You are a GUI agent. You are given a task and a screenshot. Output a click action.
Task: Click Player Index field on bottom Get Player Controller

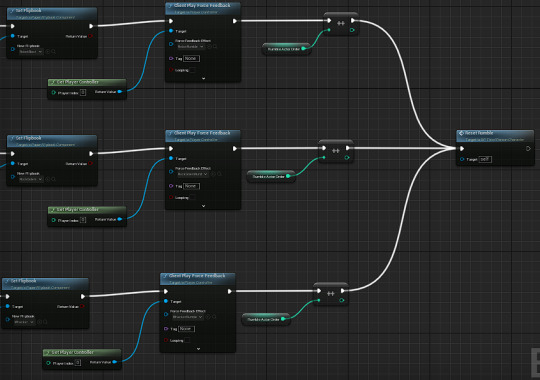tap(77, 362)
